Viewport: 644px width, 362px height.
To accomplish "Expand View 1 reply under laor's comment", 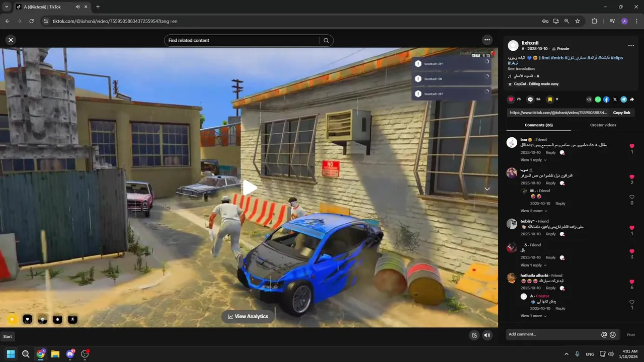I will coord(533,160).
